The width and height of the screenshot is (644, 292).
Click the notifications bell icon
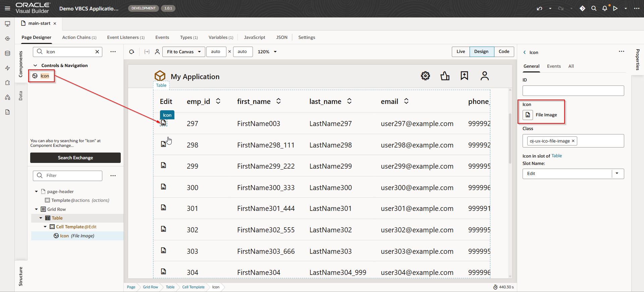click(x=604, y=8)
